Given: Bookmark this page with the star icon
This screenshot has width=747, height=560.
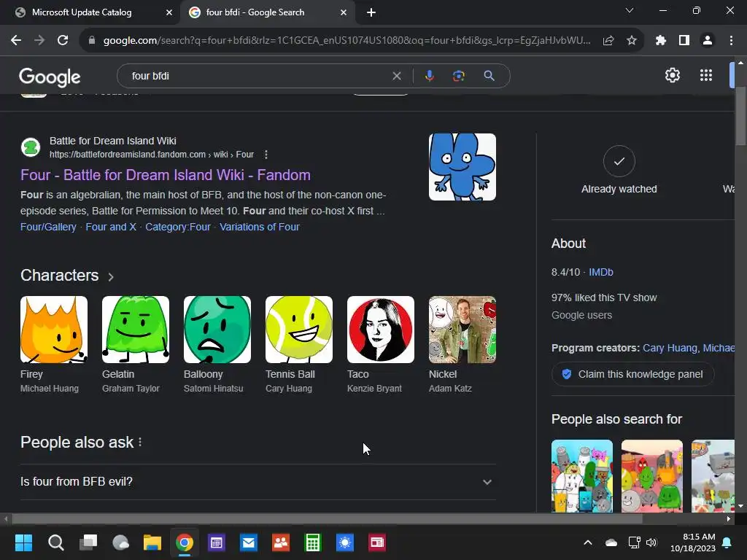Looking at the screenshot, I should click(632, 41).
